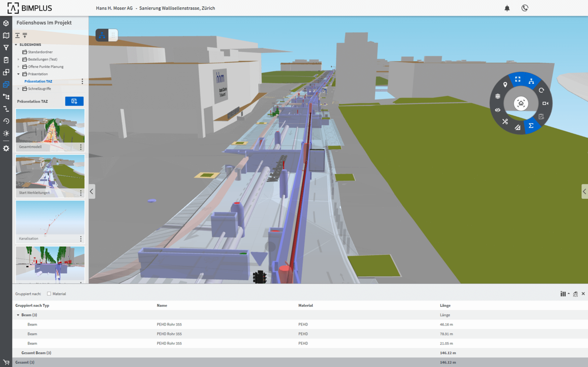Click the Sigma quantity summary icon
Screen dimensions: 588x367
pos(531,125)
